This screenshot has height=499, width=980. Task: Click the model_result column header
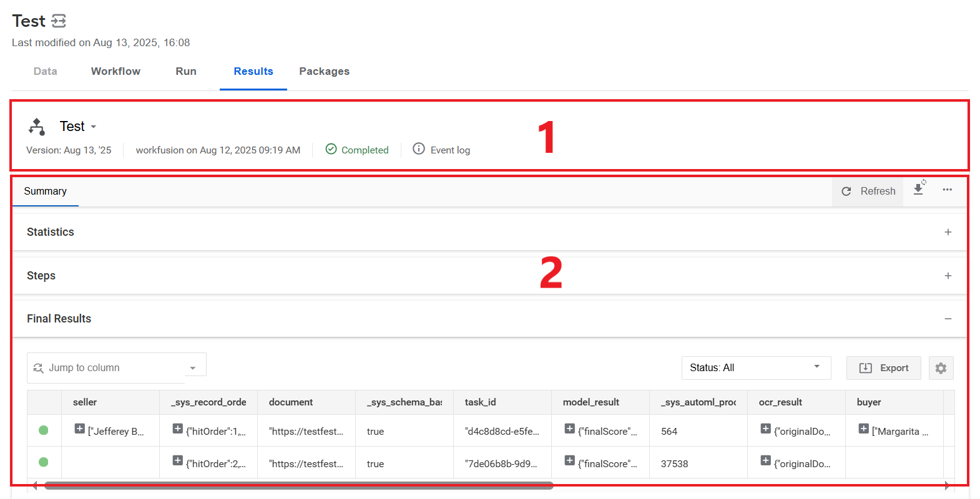(x=600, y=402)
